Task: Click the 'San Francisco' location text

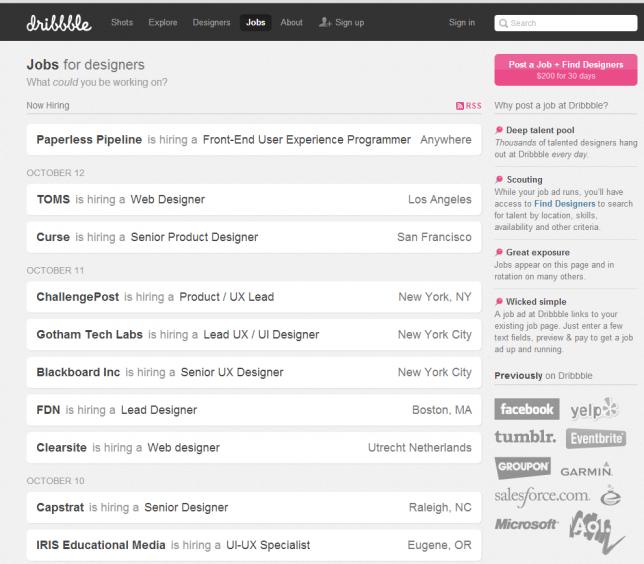Action: tap(434, 237)
